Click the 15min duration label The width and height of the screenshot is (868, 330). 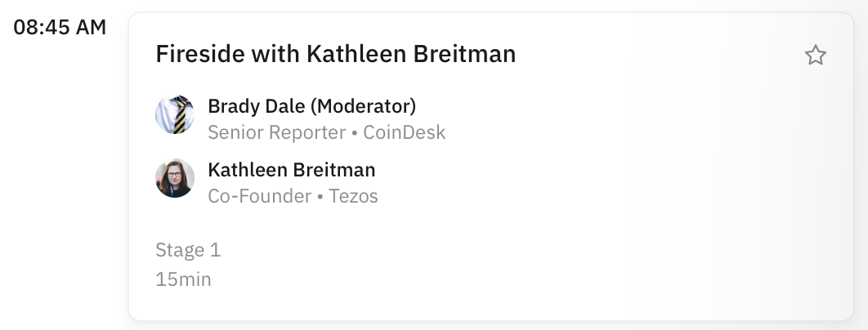[x=183, y=279]
